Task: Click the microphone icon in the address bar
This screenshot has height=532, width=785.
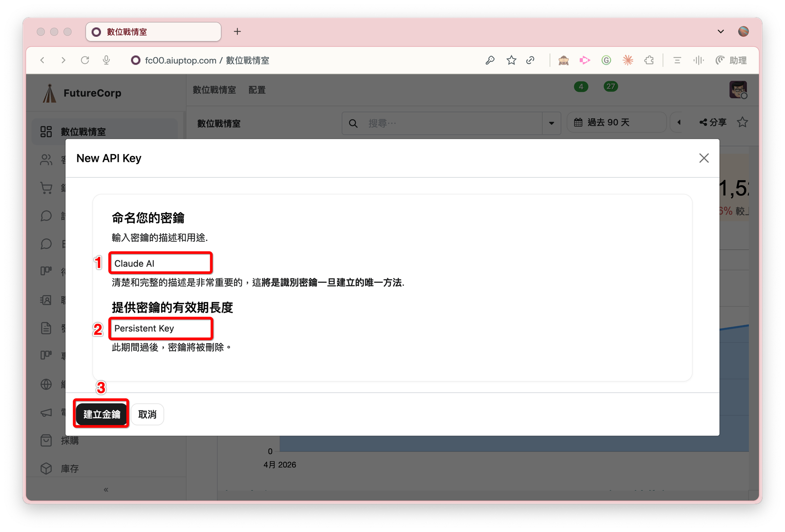Action: click(x=106, y=60)
